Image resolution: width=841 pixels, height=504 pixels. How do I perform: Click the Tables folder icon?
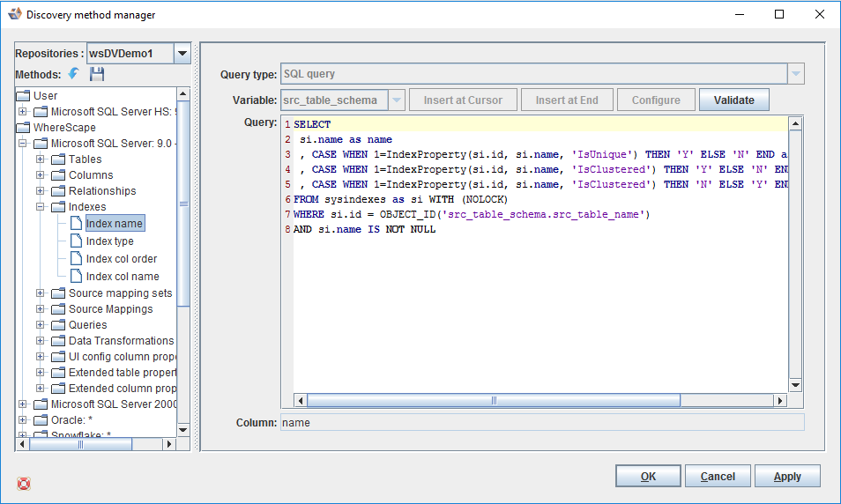pyautogui.click(x=58, y=159)
